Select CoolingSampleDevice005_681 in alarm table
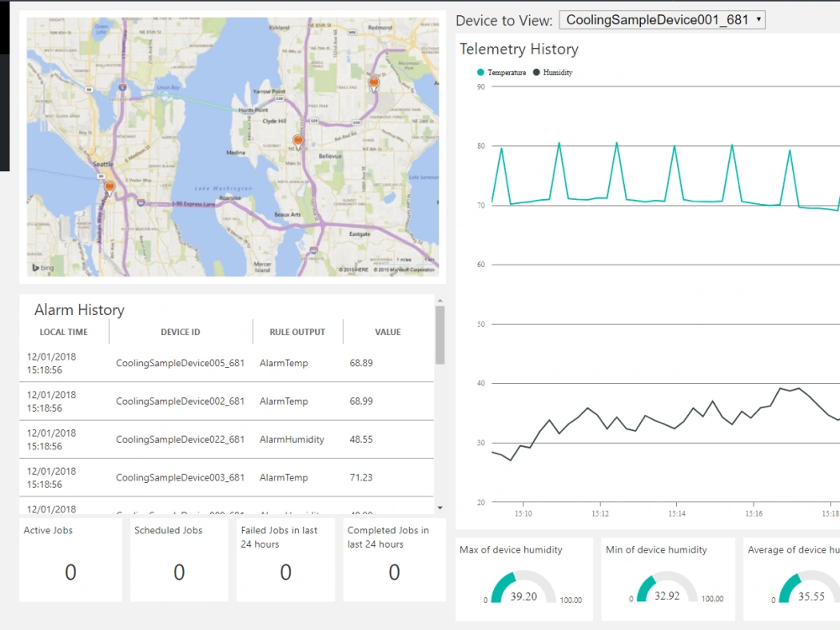 click(x=180, y=363)
